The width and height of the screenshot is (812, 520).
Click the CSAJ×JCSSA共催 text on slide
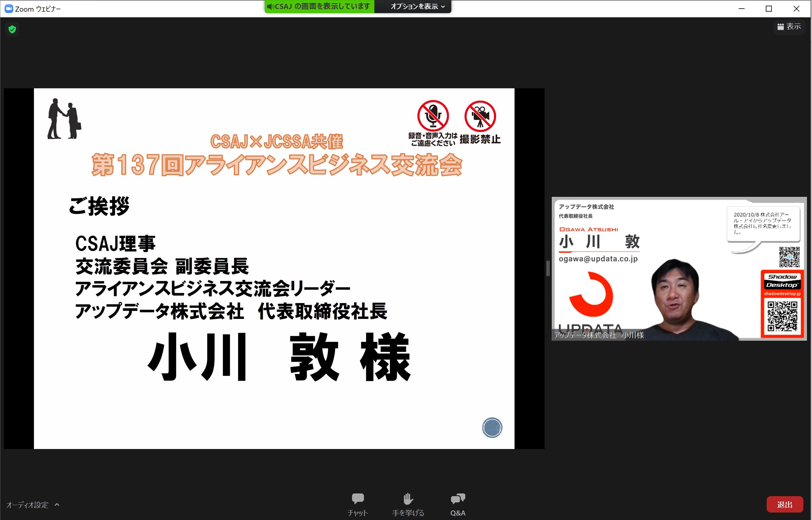pyautogui.click(x=277, y=141)
